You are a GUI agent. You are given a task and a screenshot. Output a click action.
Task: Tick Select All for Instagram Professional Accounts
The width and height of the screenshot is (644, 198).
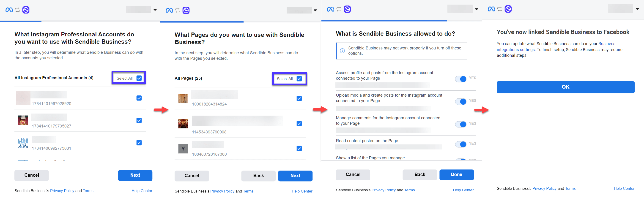139,78
